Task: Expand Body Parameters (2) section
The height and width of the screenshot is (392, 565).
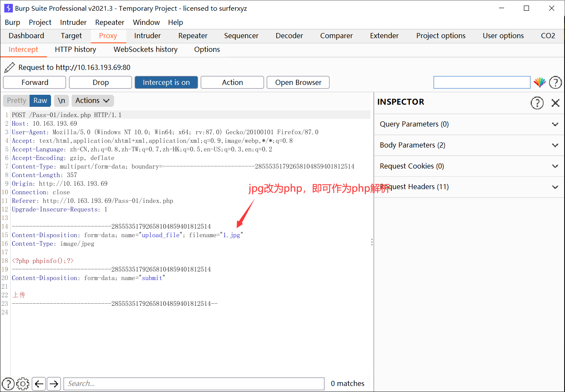Action: 469,145
